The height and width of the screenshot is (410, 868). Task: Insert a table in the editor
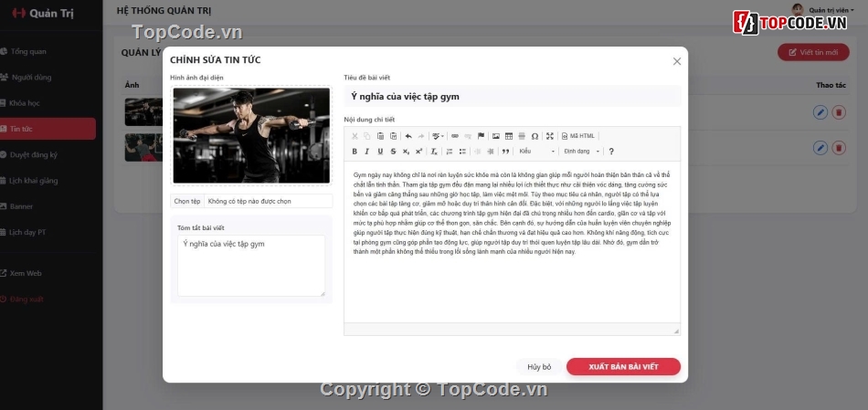[509, 136]
